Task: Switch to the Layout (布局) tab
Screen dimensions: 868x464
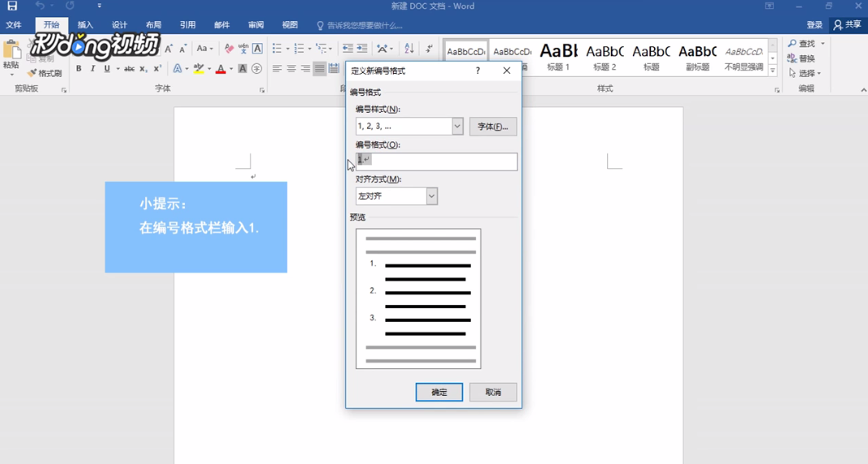Action: 153,25
